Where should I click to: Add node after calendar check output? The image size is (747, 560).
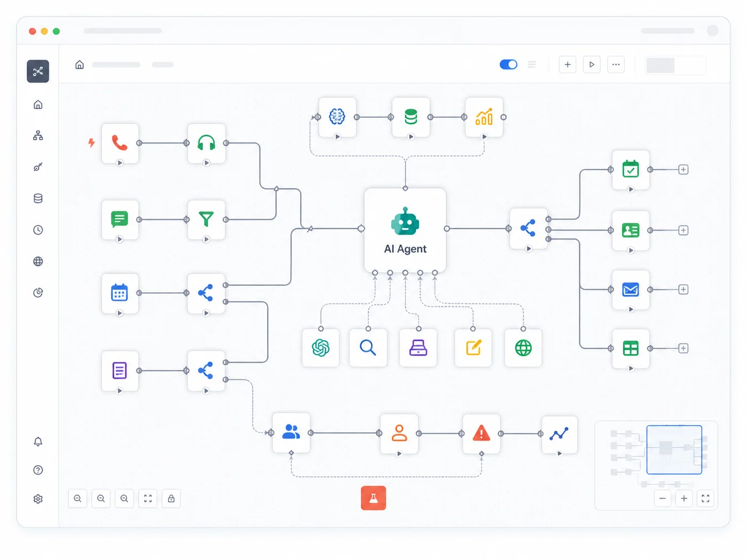684,170
